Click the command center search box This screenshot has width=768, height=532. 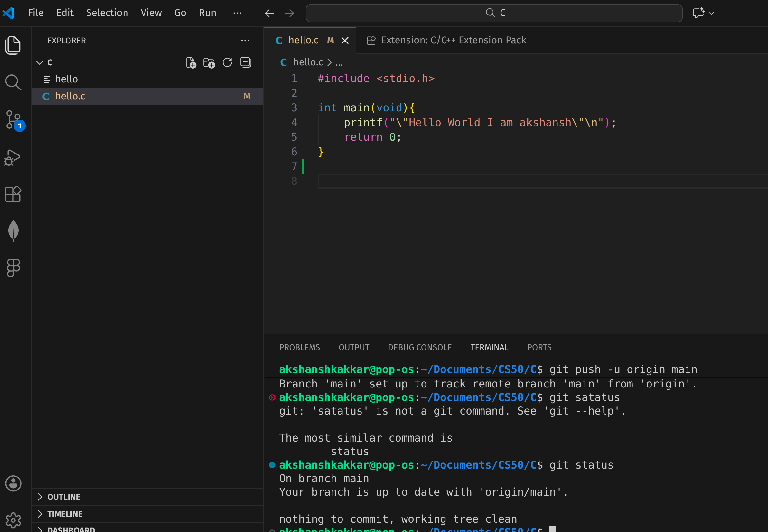[494, 13]
